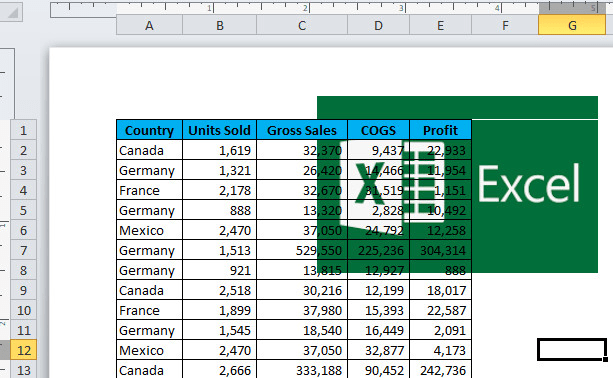Select column A header
613x378 pixels.
point(149,25)
